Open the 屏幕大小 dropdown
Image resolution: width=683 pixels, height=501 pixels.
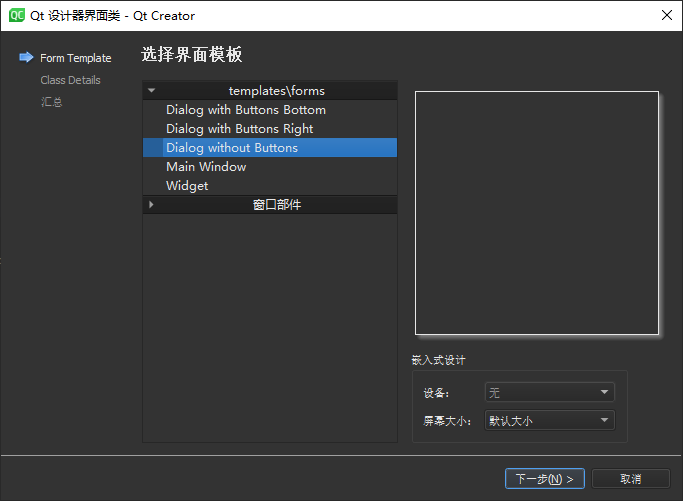pyautogui.click(x=549, y=421)
